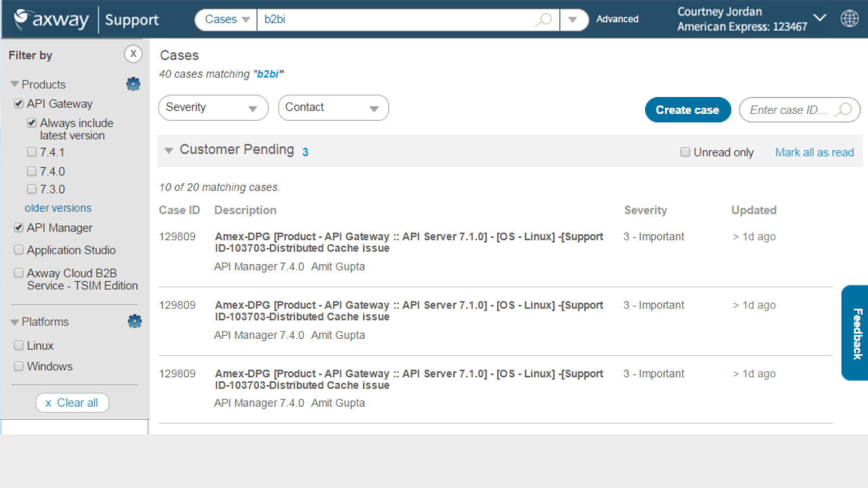
Task: Check the 7.4.0 version checkbox
Action: click(32, 171)
